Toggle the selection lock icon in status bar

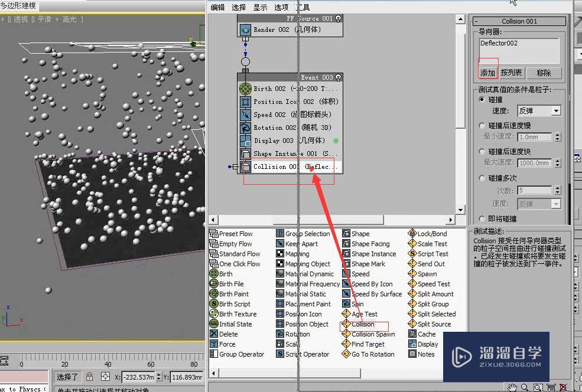click(x=89, y=377)
